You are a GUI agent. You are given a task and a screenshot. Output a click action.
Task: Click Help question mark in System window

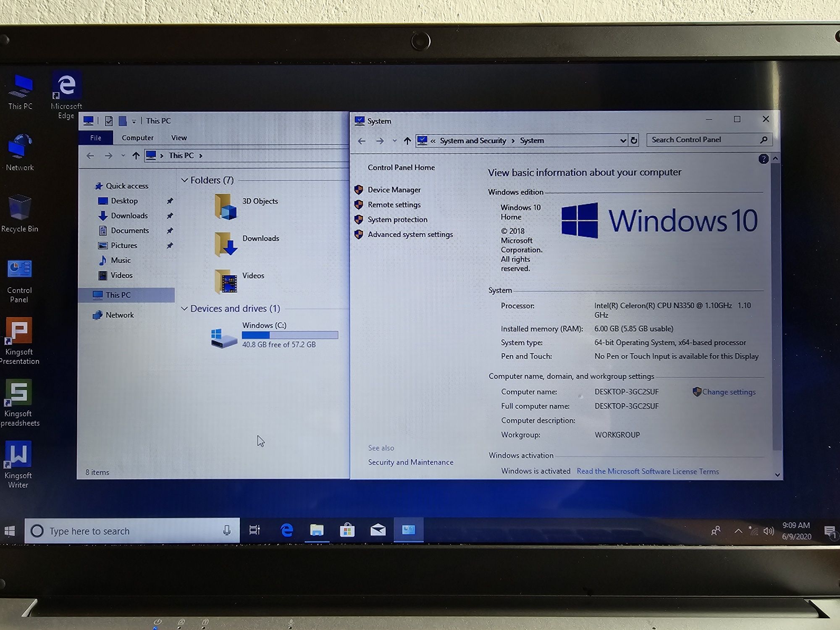[764, 159]
